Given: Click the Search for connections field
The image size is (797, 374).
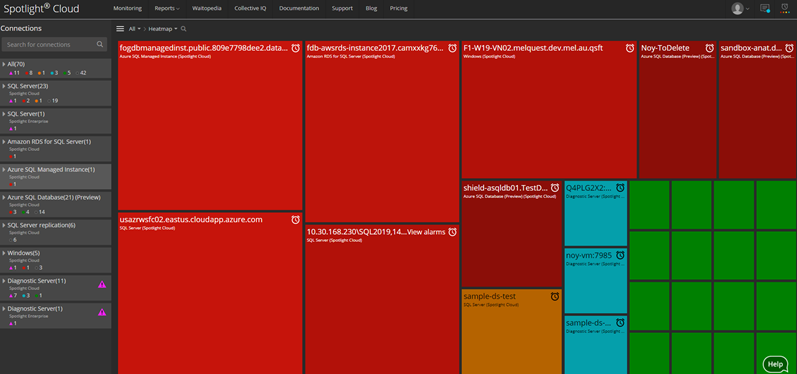Looking at the screenshot, I should tap(54, 45).
